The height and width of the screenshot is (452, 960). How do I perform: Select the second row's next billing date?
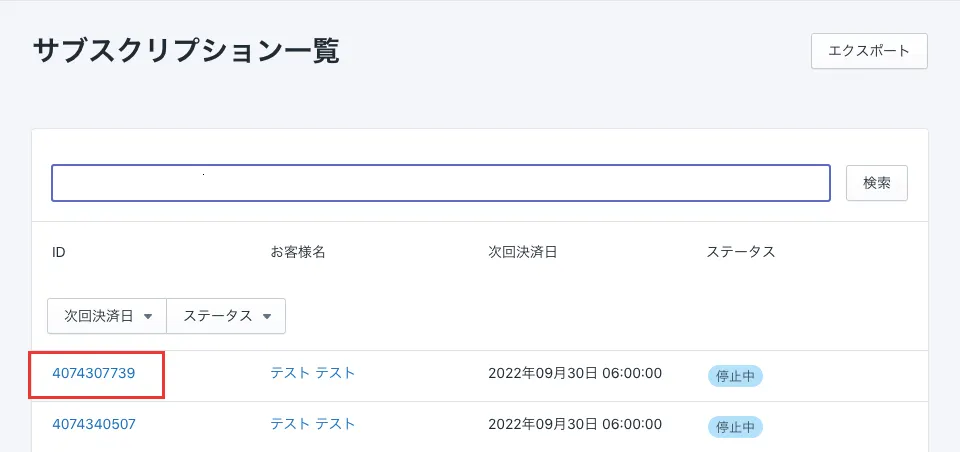pyautogui.click(x=575, y=425)
